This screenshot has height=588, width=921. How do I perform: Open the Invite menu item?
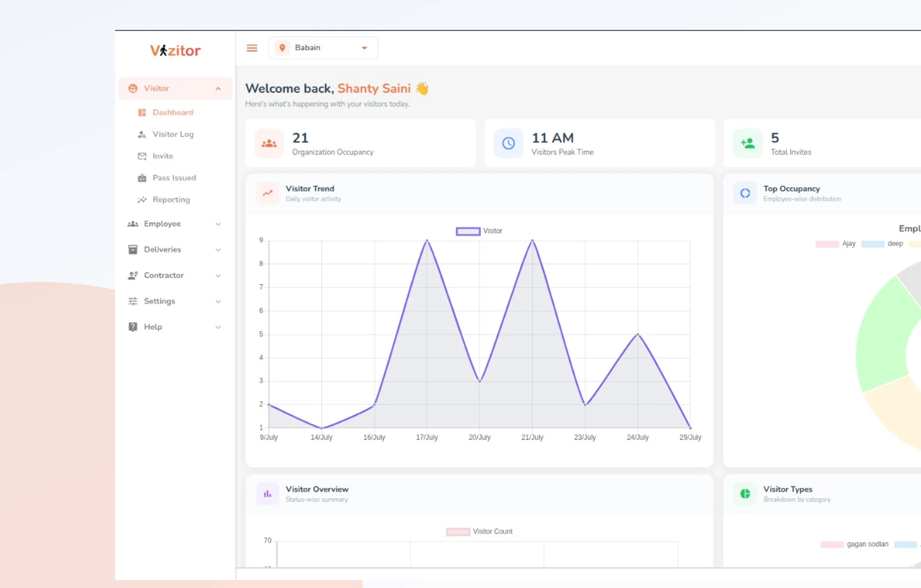(163, 156)
